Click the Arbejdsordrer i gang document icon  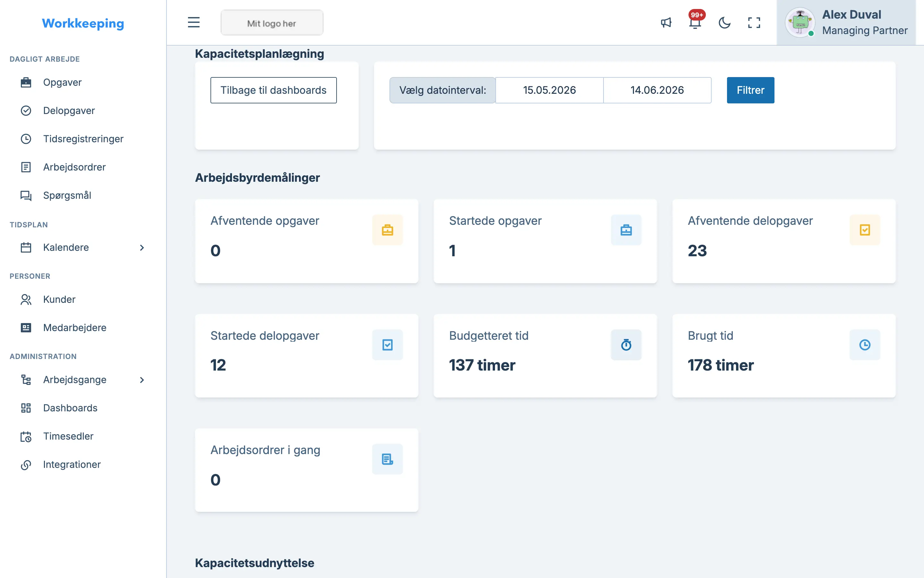[x=387, y=459]
